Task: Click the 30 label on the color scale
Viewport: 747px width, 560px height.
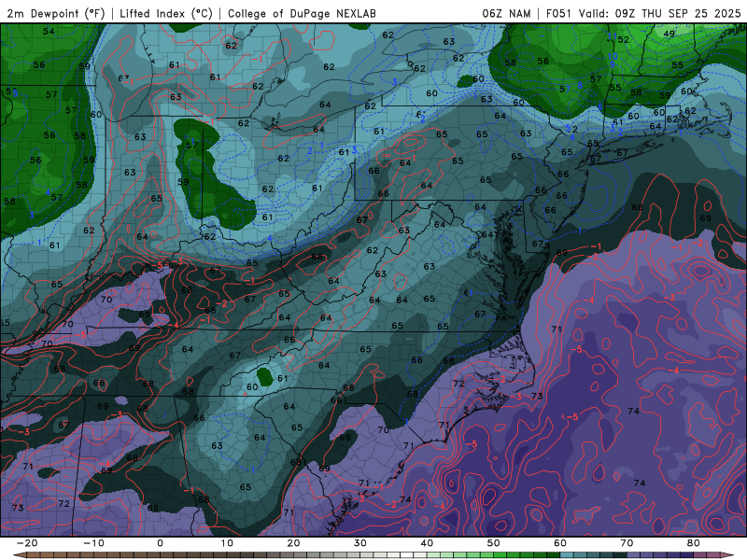Action: pyautogui.click(x=360, y=543)
